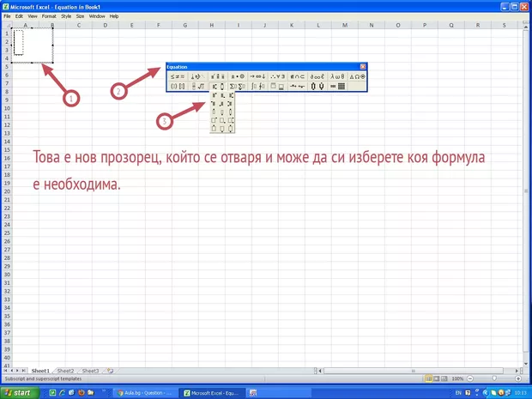This screenshot has width=532, height=399.
Task: Open the Miscellaneous symbols palette (∂ ∞ ℓ)
Action: click(x=317, y=76)
